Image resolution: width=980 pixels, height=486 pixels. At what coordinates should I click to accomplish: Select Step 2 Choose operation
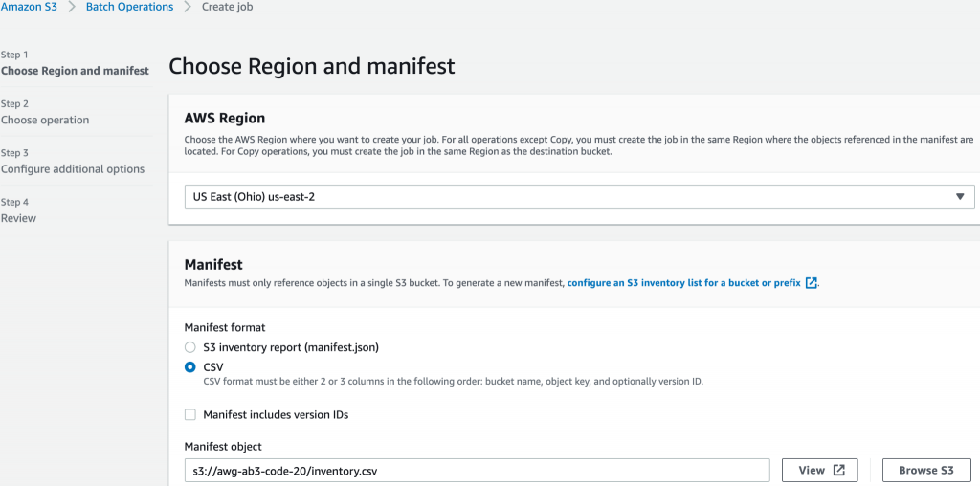[x=45, y=120]
